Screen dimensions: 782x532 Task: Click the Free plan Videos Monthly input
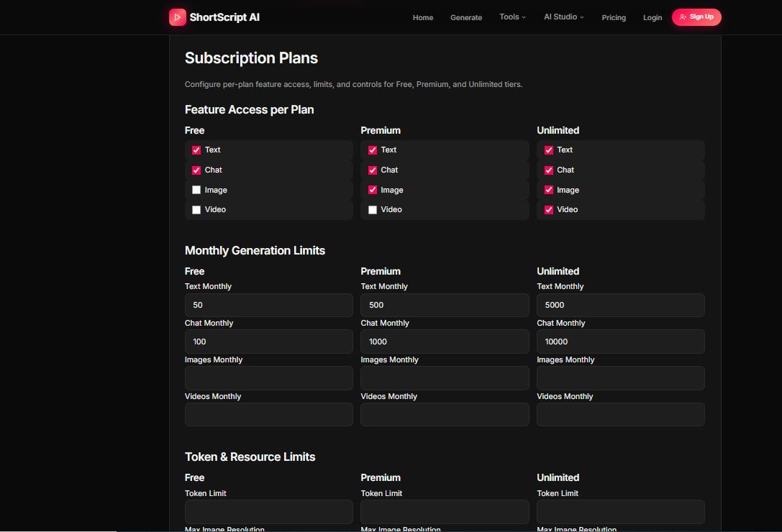(268, 415)
